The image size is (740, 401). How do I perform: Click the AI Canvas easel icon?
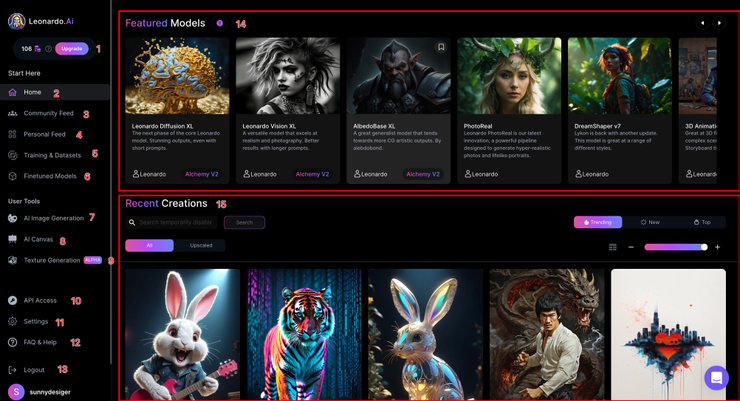click(13, 239)
